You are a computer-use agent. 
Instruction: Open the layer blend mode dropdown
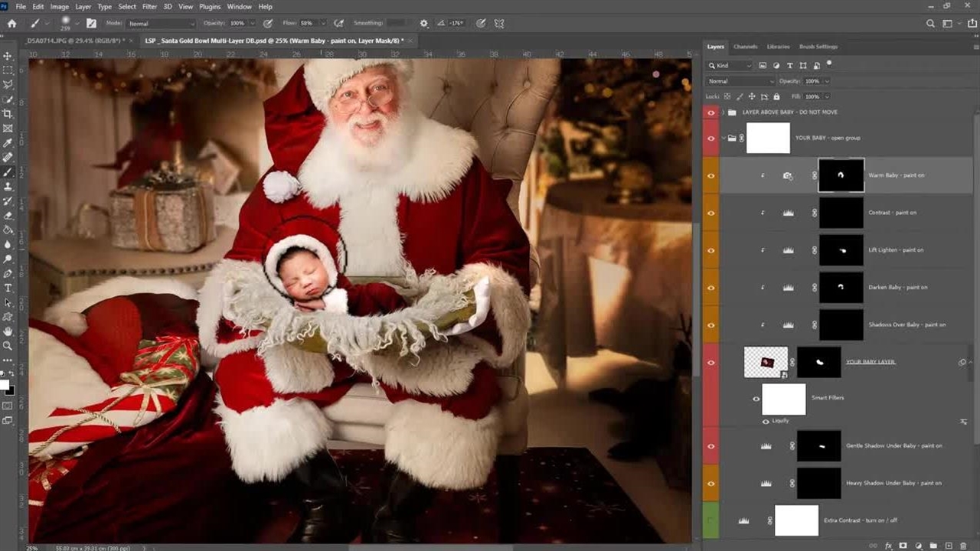click(740, 81)
